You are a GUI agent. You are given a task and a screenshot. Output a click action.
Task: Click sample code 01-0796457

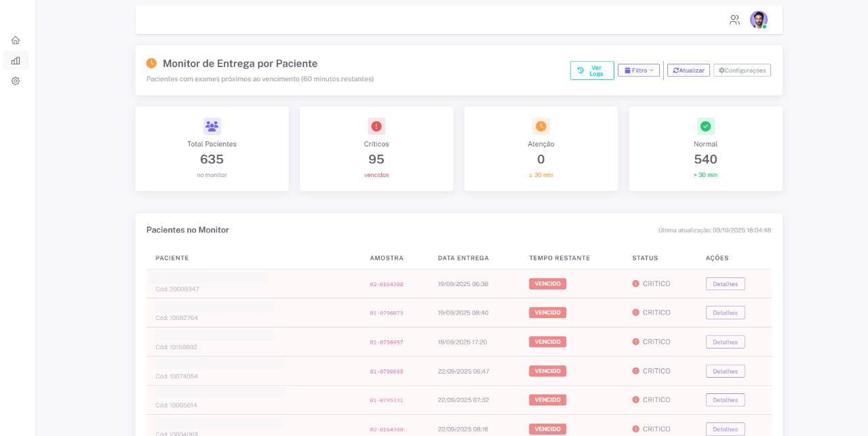tap(387, 342)
